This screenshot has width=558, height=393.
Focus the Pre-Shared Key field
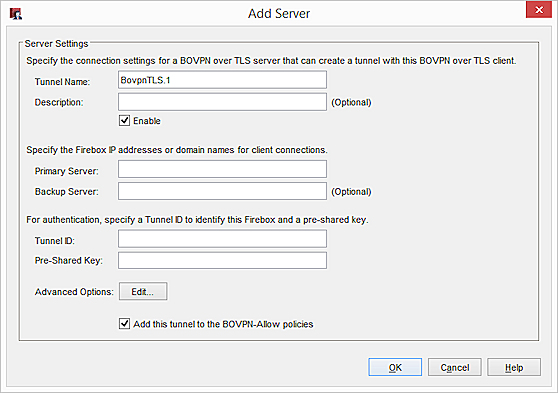tap(222, 261)
